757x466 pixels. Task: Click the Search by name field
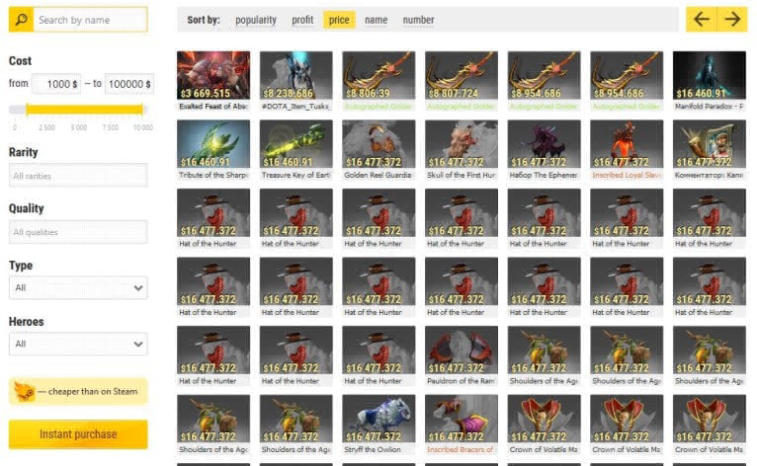click(x=90, y=20)
